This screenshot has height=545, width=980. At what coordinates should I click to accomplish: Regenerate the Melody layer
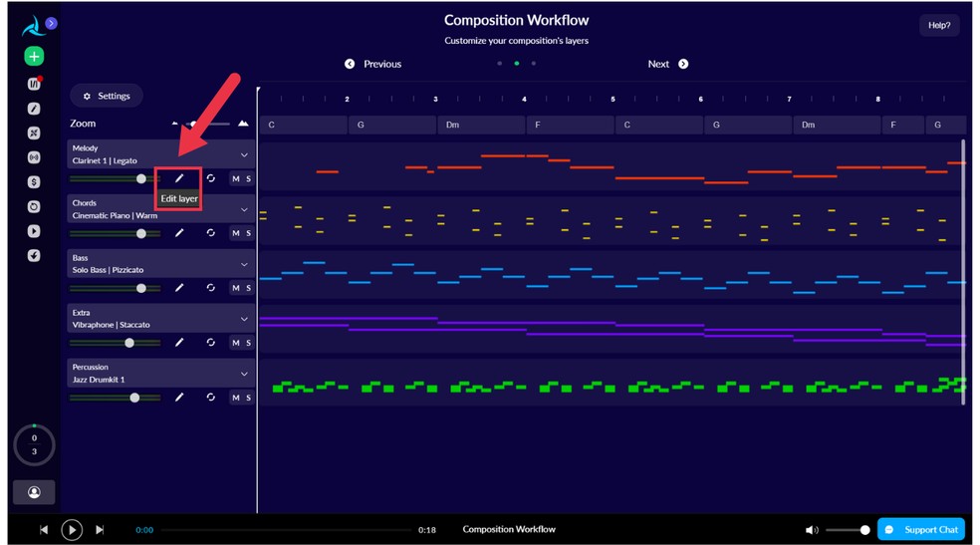[x=210, y=178]
